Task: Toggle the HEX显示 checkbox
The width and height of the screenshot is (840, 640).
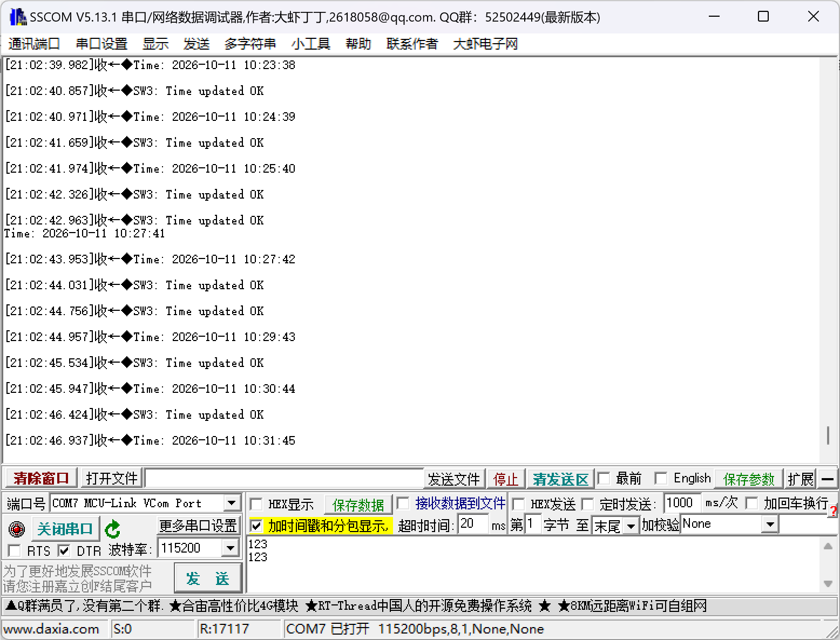Action: (256, 505)
